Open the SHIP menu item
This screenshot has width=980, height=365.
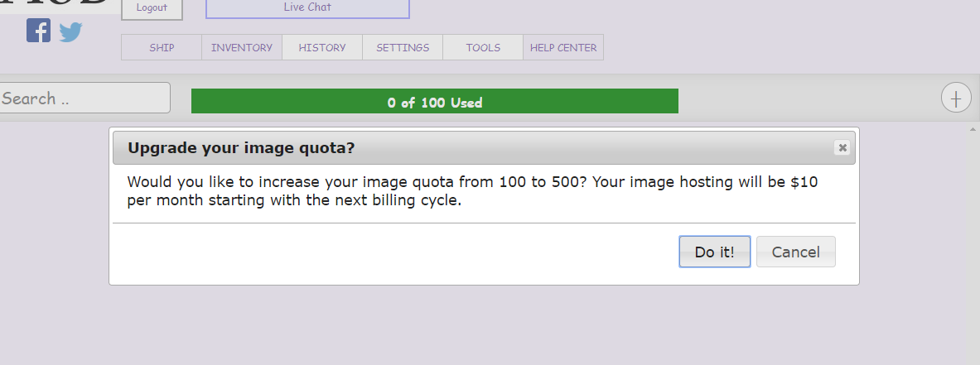click(x=162, y=47)
